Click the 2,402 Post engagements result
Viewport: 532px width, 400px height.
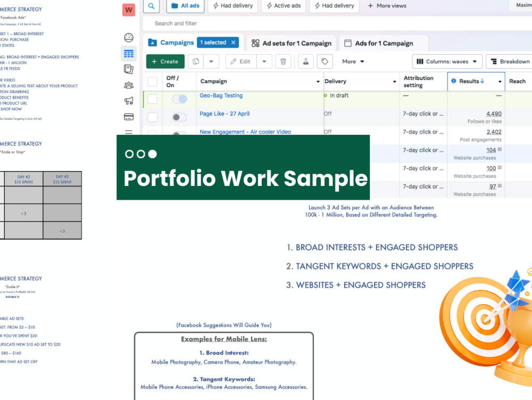tap(494, 132)
